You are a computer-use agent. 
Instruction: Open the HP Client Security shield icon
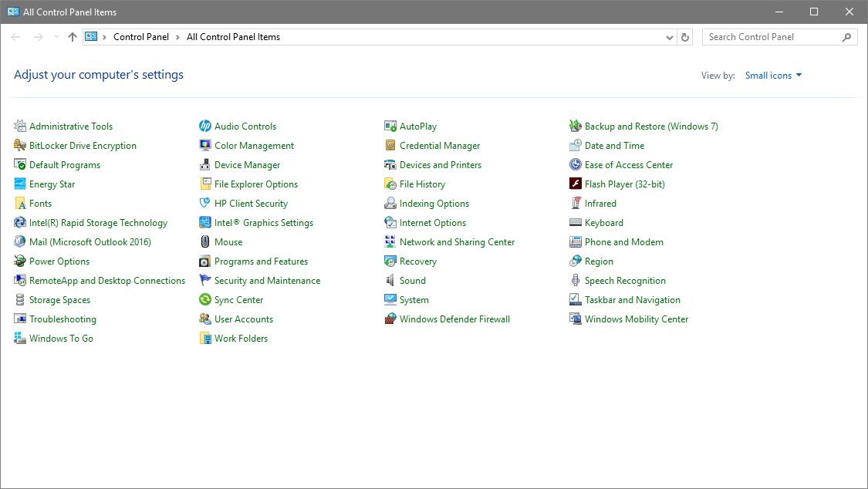point(205,204)
